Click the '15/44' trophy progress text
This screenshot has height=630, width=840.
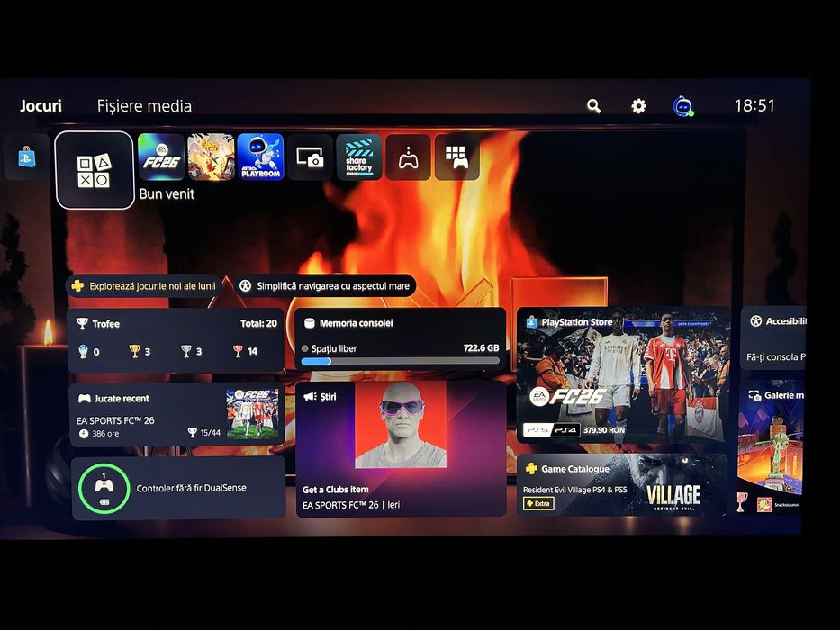211,432
